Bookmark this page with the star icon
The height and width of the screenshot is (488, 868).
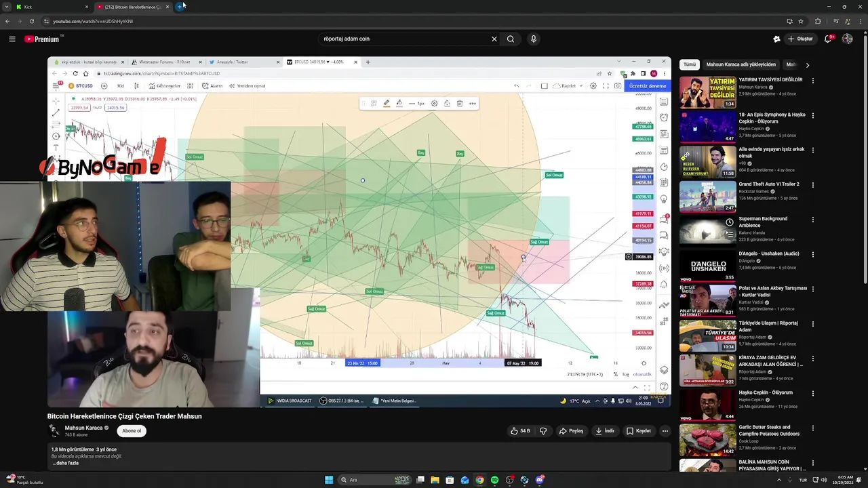[801, 21]
